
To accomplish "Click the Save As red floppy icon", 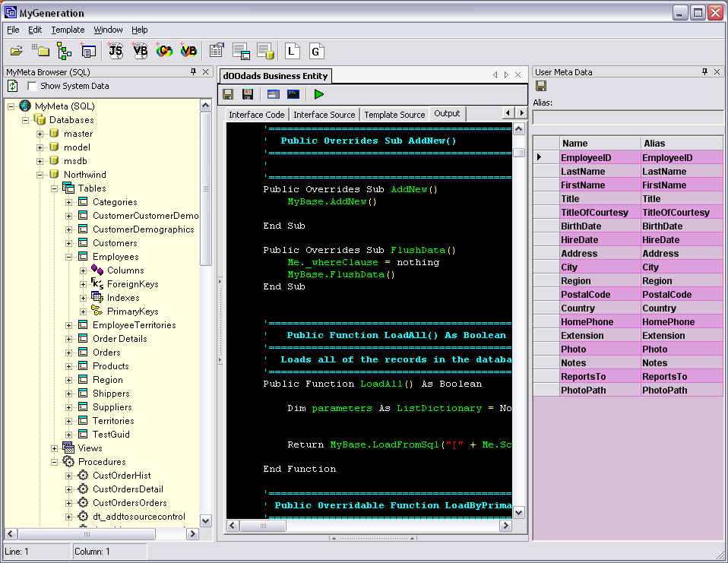I will click(x=248, y=94).
